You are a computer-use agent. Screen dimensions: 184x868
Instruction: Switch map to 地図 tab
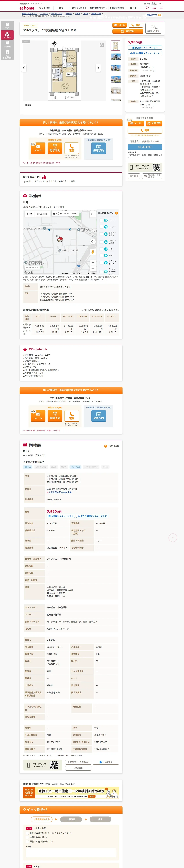30,214
